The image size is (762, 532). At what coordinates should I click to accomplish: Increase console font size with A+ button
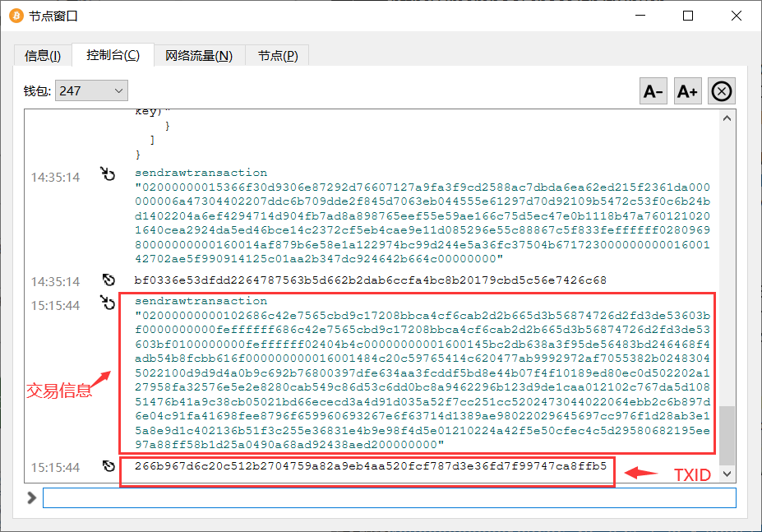click(x=687, y=91)
